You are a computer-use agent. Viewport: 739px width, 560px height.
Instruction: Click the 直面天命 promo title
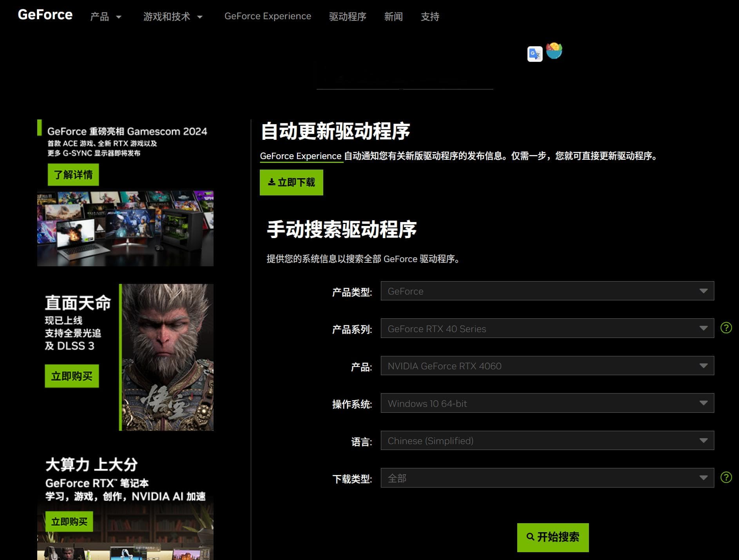point(78,303)
